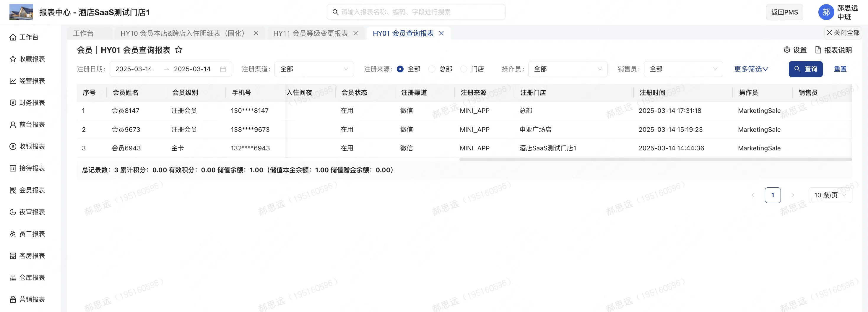Click 重置 to reset filters
The height and width of the screenshot is (312, 868).
coord(840,69)
